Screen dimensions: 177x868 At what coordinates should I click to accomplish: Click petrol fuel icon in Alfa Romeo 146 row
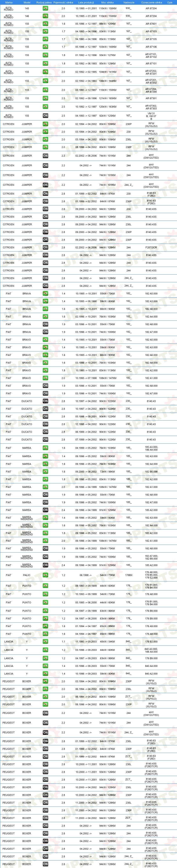pyautogui.click(x=45, y=16)
